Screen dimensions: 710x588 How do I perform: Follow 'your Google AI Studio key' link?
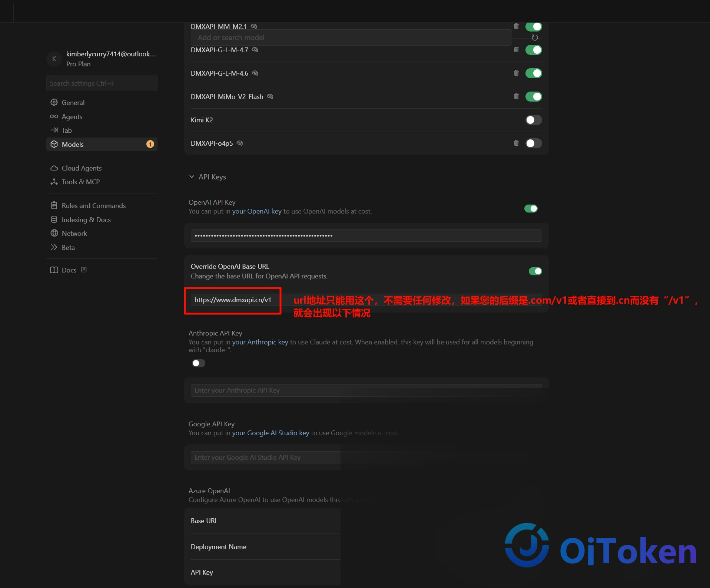(x=271, y=433)
